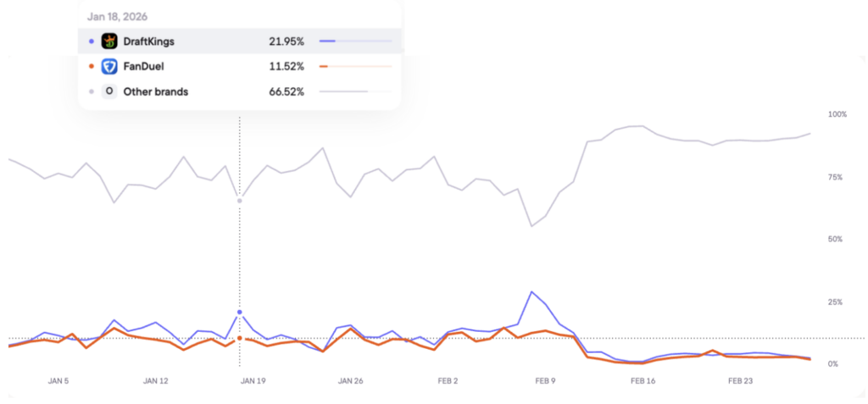Click the DraftKings logo icon in tooltip
This screenshot has width=868, height=404.
[109, 41]
